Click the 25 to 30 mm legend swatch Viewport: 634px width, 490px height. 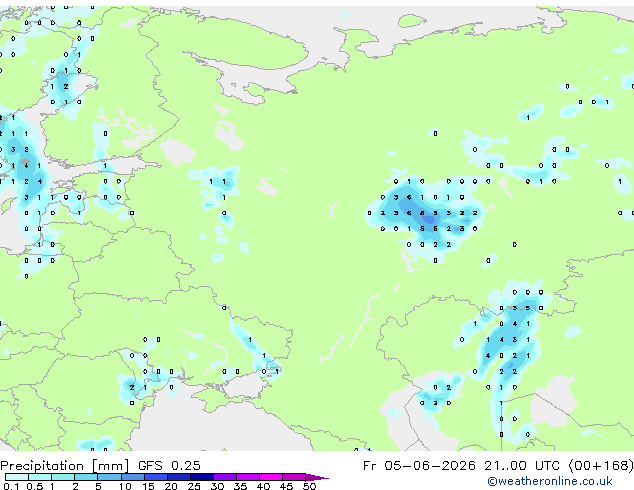(x=201, y=477)
